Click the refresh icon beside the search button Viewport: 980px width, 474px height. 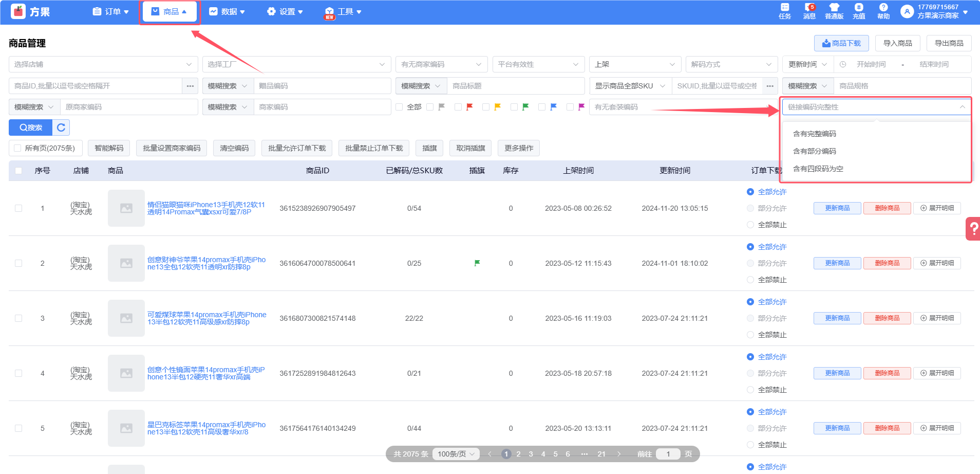[x=61, y=127]
